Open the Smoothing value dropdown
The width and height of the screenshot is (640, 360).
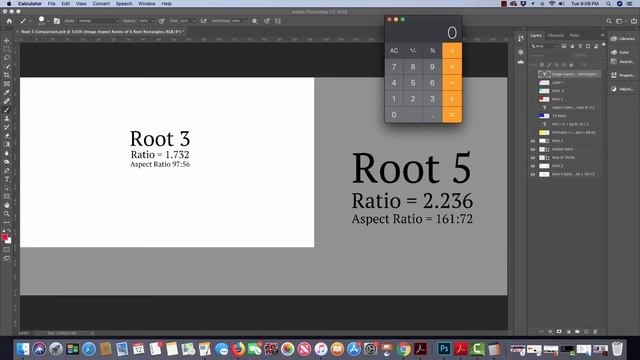point(245,21)
